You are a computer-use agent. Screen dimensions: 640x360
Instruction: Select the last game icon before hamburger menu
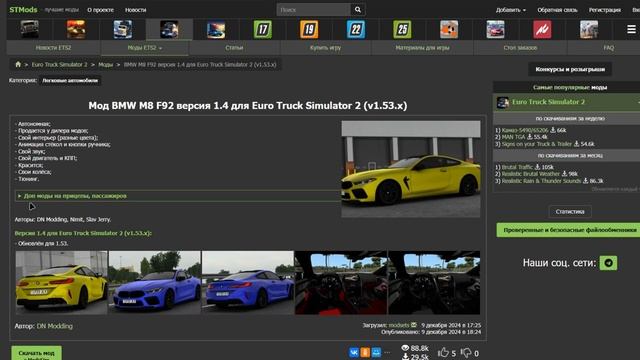tap(589, 29)
